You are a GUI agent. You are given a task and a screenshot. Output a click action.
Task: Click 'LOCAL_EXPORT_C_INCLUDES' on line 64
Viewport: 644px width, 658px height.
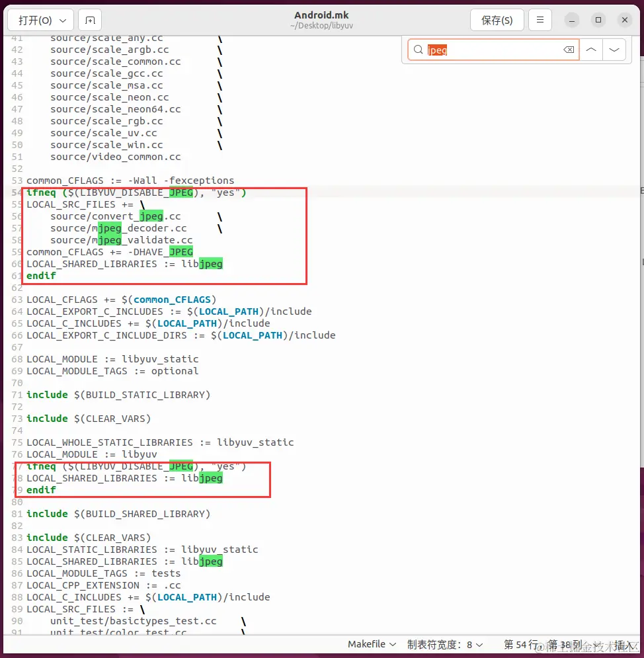click(x=95, y=311)
